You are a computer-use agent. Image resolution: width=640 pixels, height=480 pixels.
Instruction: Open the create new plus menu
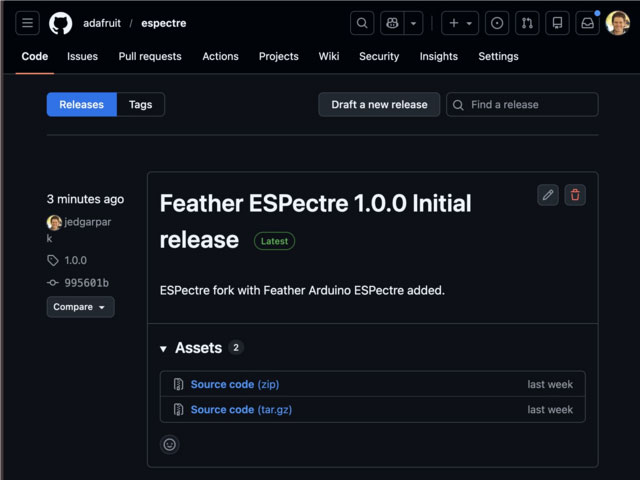(460, 23)
